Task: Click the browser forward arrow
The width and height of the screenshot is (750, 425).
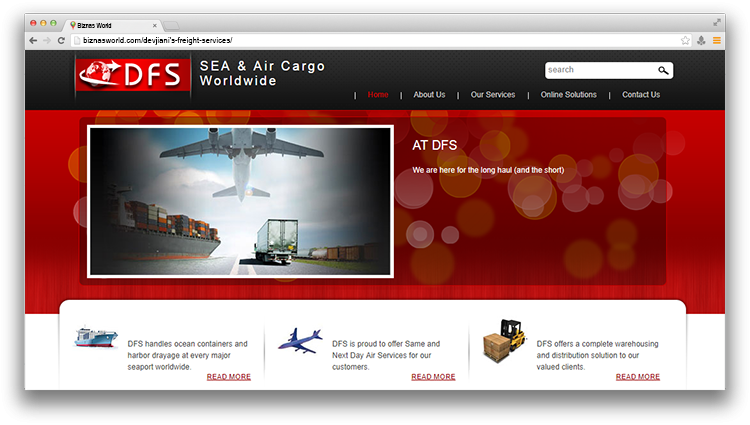Action: point(47,40)
